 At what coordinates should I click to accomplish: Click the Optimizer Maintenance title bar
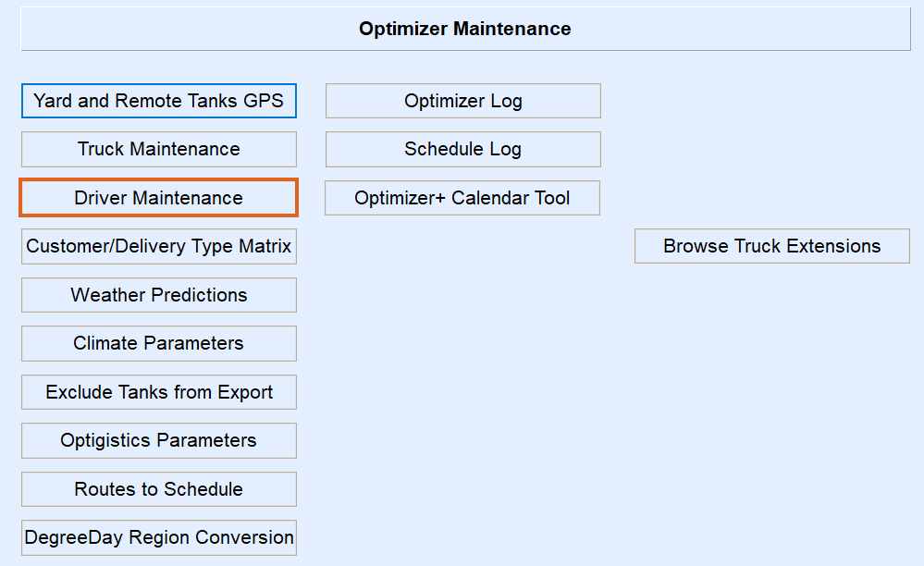[465, 29]
